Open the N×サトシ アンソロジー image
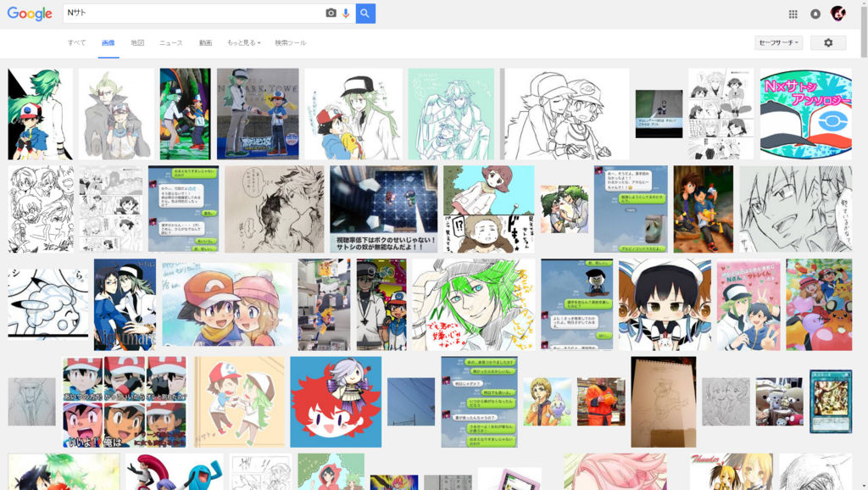 point(806,114)
